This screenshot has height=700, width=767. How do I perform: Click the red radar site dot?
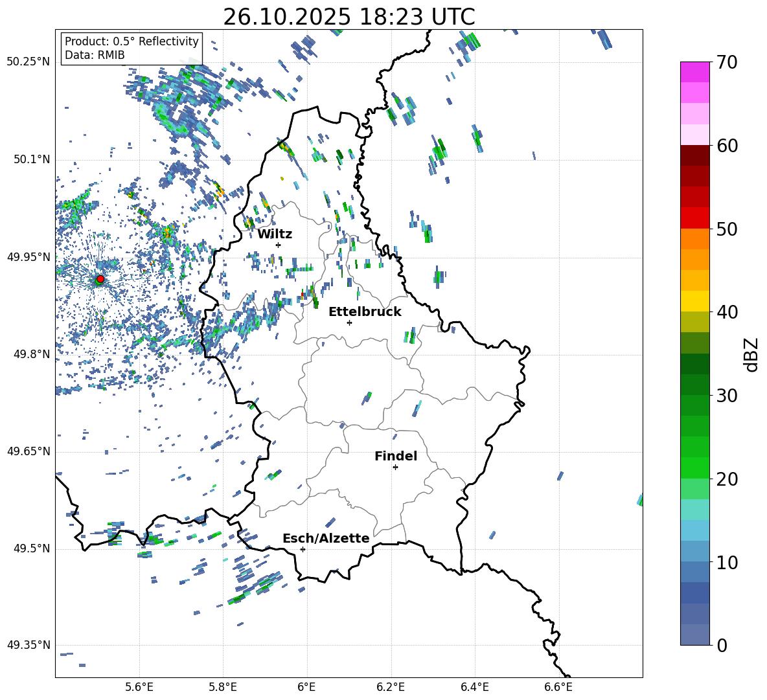pos(100,279)
